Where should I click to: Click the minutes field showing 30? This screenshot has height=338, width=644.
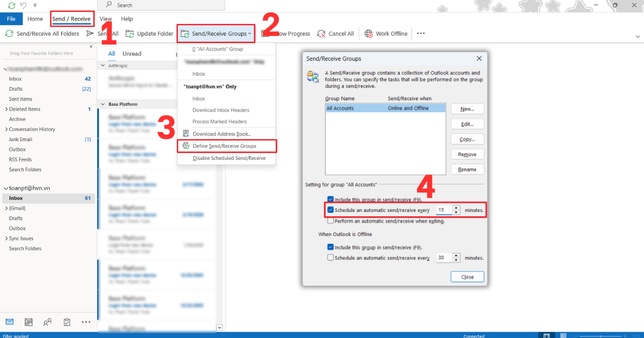[x=444, y=258]
